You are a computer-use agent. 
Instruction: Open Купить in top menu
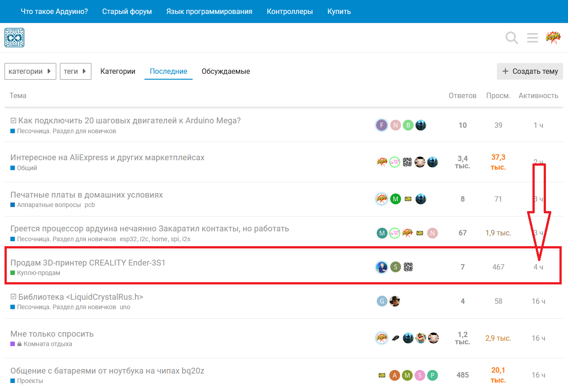click(x=339, y=12)
